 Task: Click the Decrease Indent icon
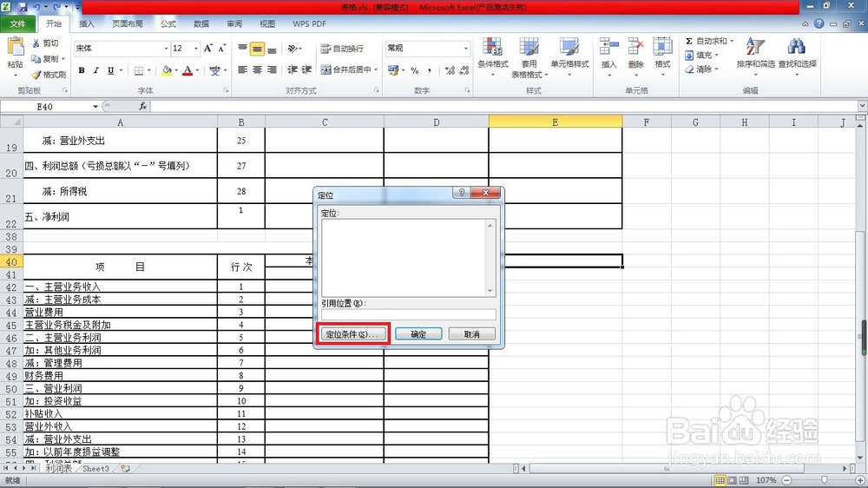point(293,69)
